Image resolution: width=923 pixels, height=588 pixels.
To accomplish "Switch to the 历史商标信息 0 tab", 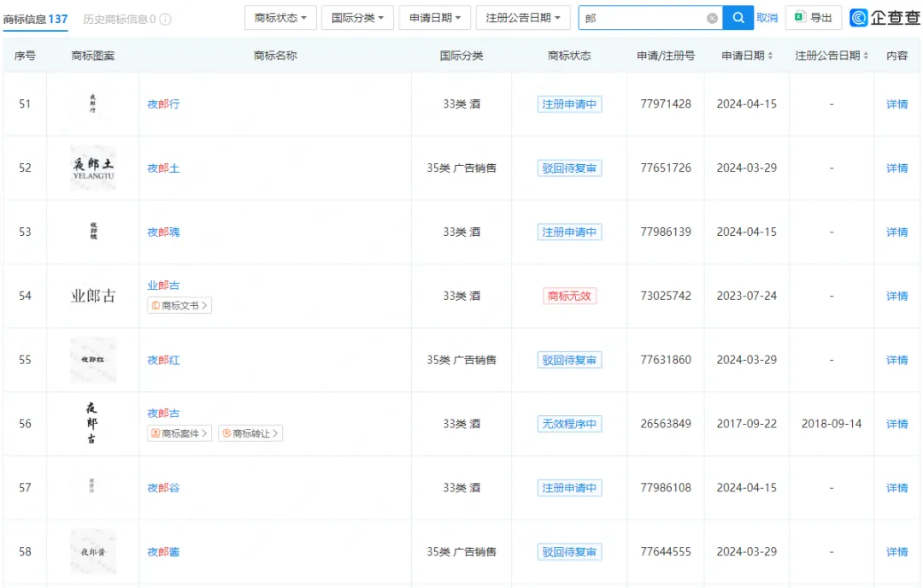I will coord(120,20).
